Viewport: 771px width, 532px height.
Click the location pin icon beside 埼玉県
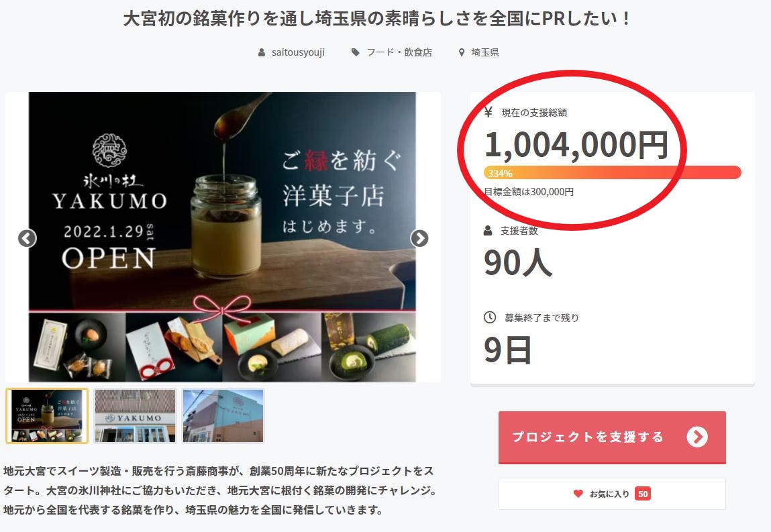pos(461,52)
